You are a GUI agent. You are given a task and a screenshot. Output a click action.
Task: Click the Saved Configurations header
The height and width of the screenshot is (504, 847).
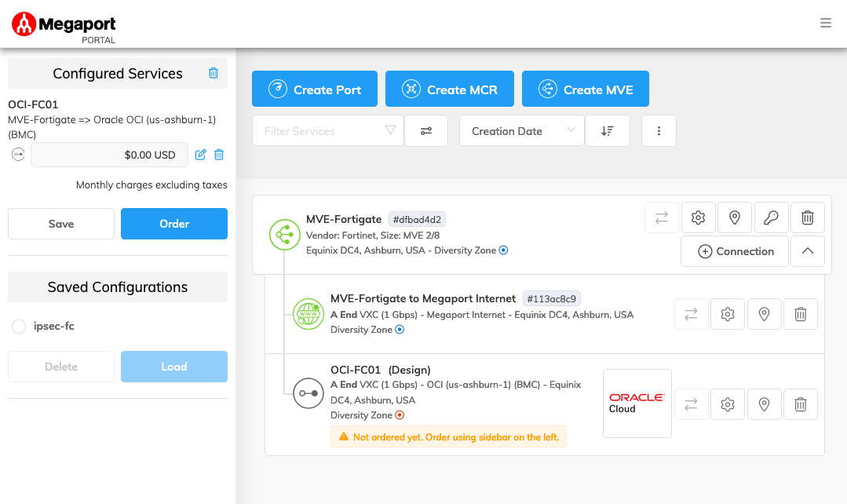point(118,287)
